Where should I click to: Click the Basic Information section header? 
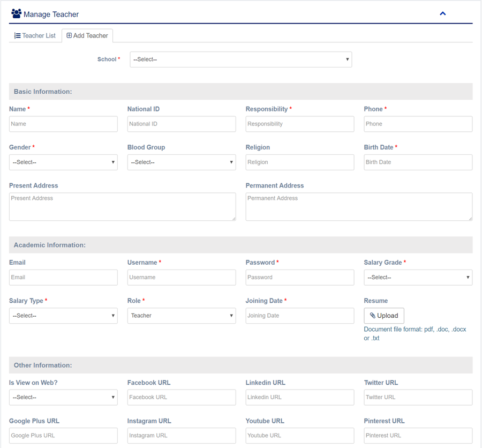240,92
